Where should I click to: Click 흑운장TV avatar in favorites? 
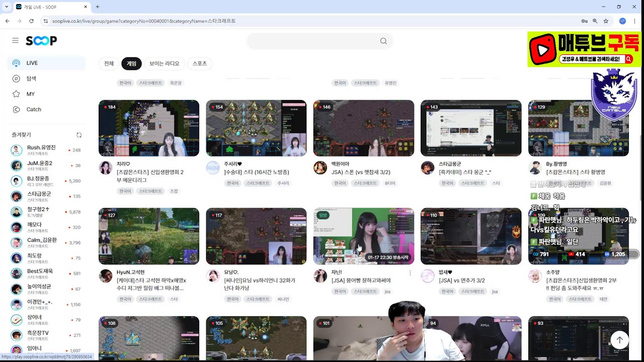pos(17,335)
